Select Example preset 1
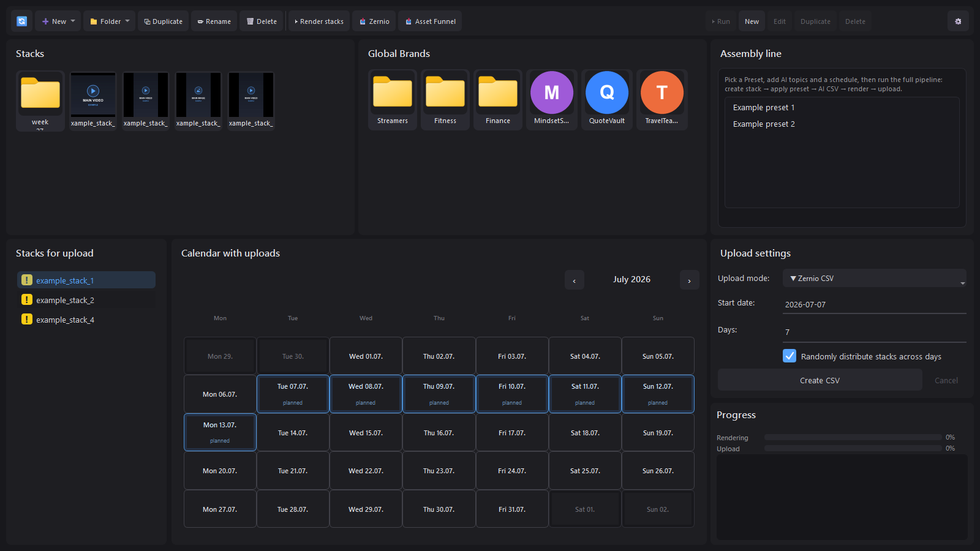This screenshot has height=551, width=980. tap(842, 107)
